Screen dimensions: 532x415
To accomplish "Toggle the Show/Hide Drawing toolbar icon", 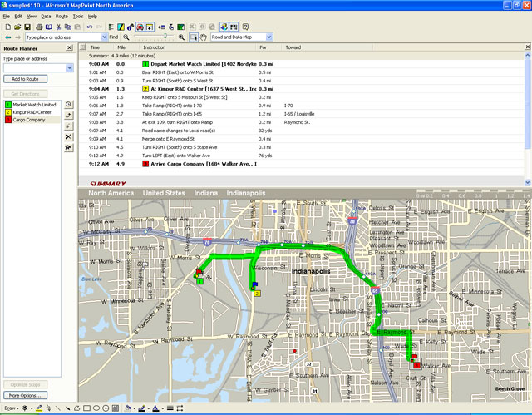I will [224, 27].
